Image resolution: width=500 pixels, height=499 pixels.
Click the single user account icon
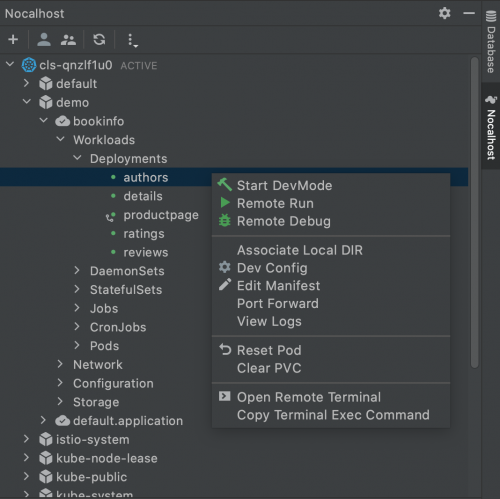point(44,39)
